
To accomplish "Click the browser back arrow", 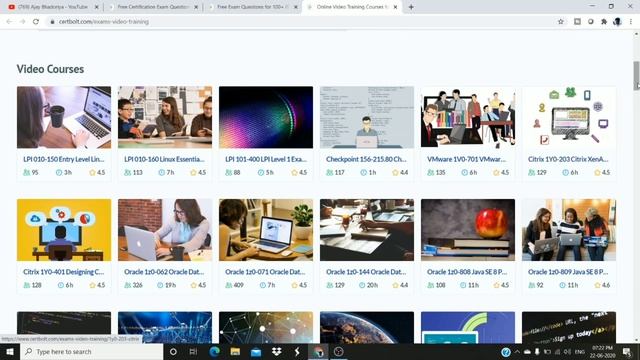I will point(9,22).
